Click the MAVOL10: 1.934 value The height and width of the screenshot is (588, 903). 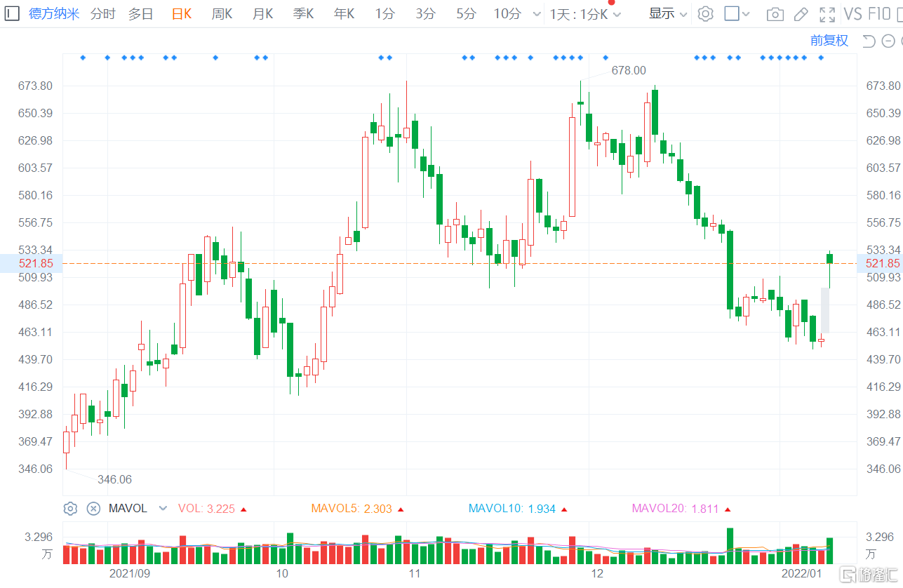(512, 509)
